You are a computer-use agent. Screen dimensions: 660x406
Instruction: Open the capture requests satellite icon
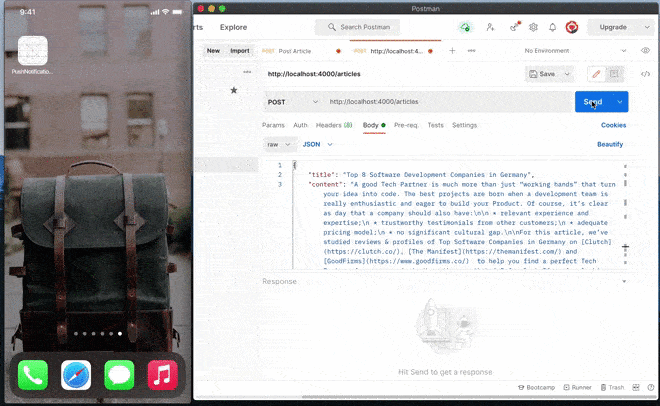pyautogui.click(x=515, y=27)
